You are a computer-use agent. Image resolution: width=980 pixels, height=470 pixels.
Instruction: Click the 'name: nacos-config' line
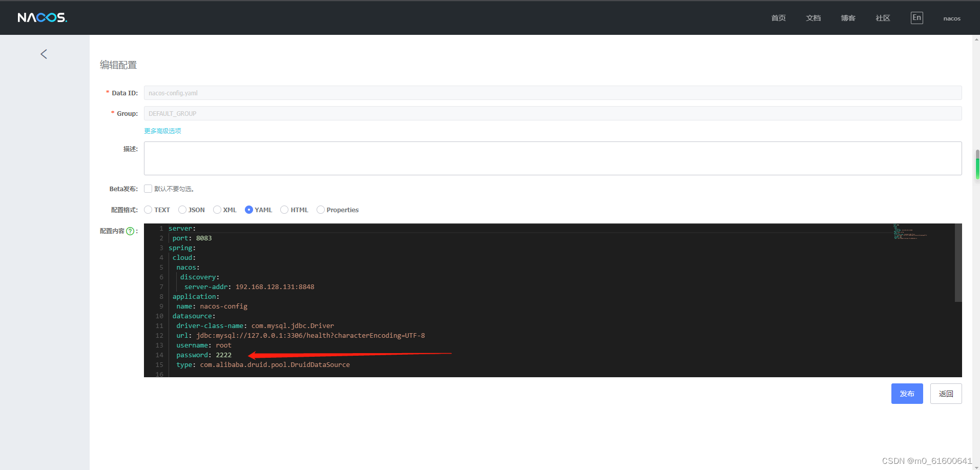[x=212, y=306]
